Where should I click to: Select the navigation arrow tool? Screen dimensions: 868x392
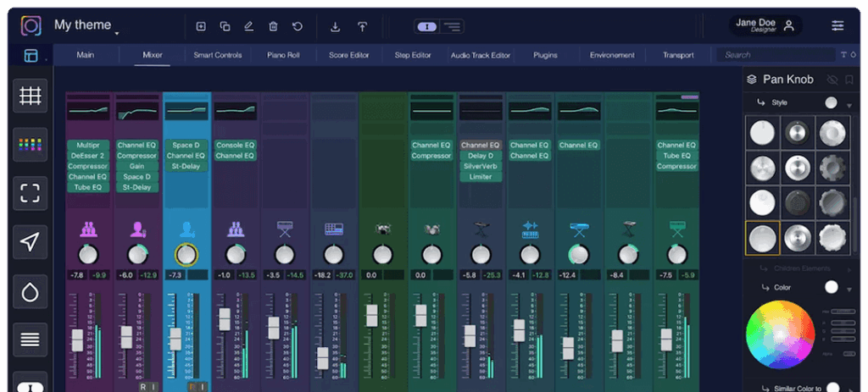[x=31, y=242]
